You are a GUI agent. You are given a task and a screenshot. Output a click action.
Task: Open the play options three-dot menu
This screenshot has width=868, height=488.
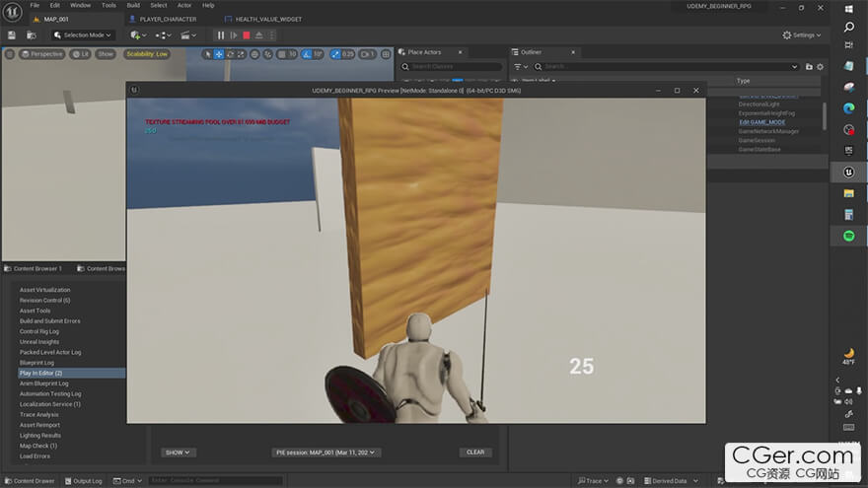271,35
